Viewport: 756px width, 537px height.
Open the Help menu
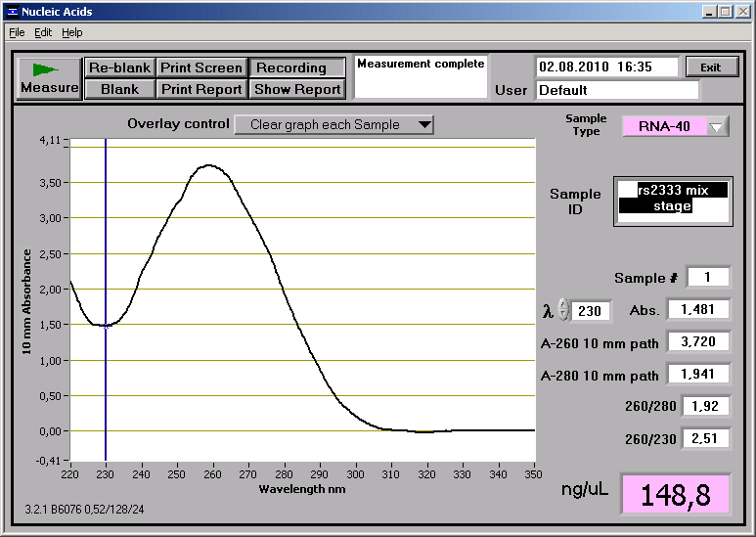coord(72,32)
